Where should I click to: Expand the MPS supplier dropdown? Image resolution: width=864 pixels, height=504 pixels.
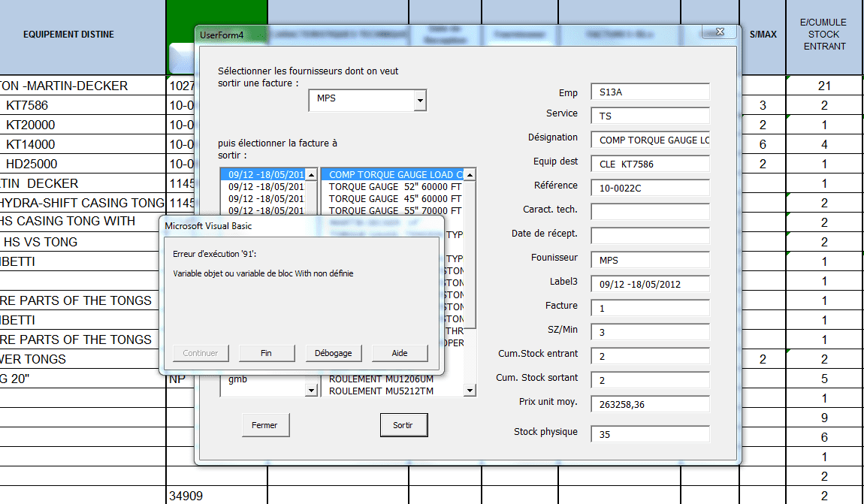(x=420, y=99)
